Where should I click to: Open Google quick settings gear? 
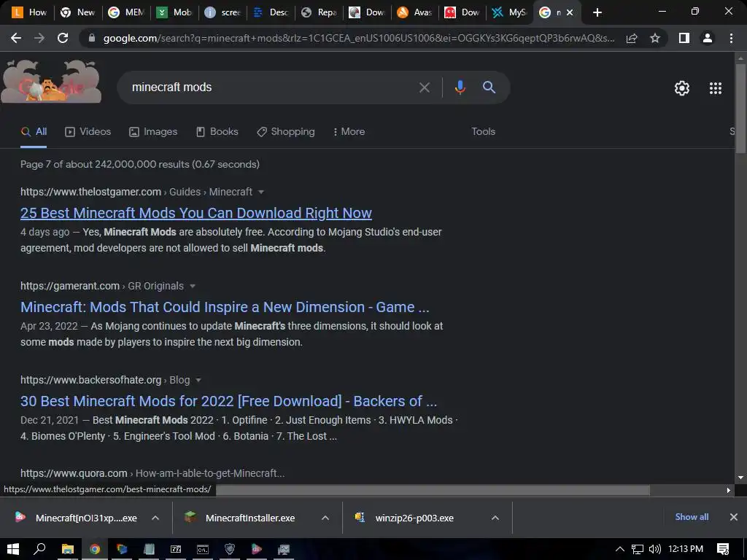point(682,88)
